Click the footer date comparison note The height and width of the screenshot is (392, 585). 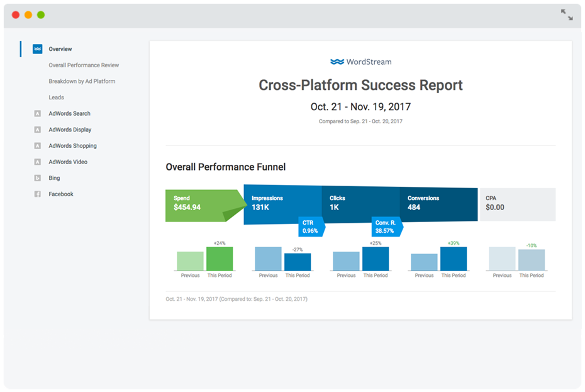237,299
